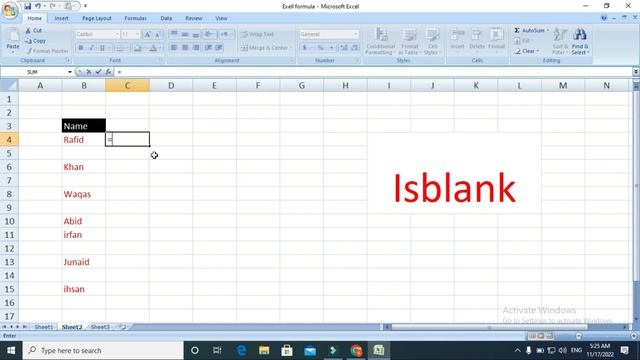This screenshot has height=360, width=640.
Task: Open the Paste options arrow
Action: click(x=13, y=52)
